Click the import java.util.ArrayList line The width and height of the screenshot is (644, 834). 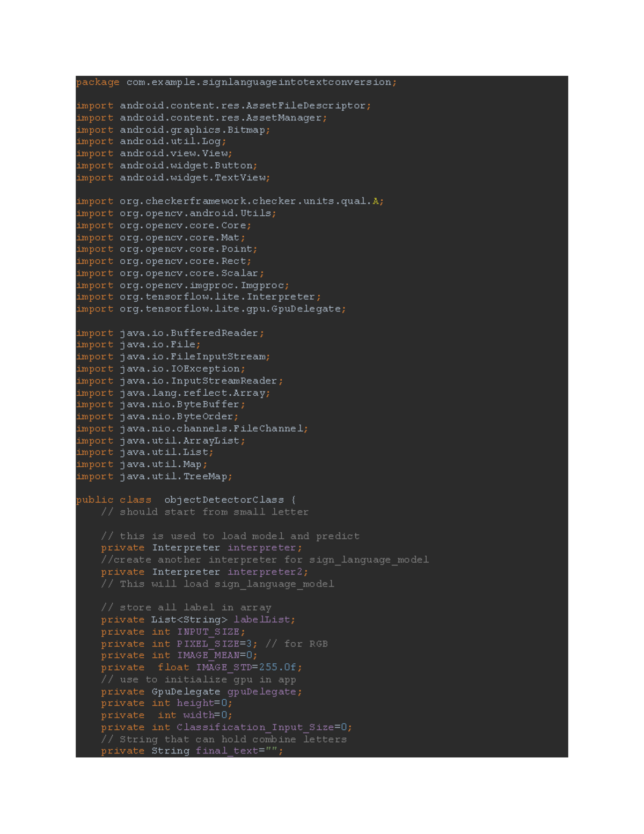click(x=160, y=440)
